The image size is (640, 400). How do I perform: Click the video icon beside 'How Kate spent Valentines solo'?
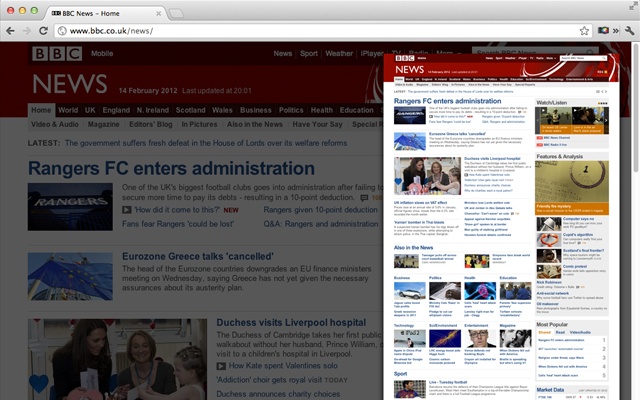point(221,366)
